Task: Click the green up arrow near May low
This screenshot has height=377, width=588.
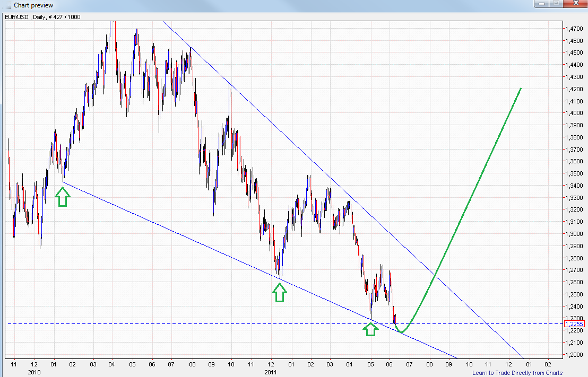Action: (371, 329)
